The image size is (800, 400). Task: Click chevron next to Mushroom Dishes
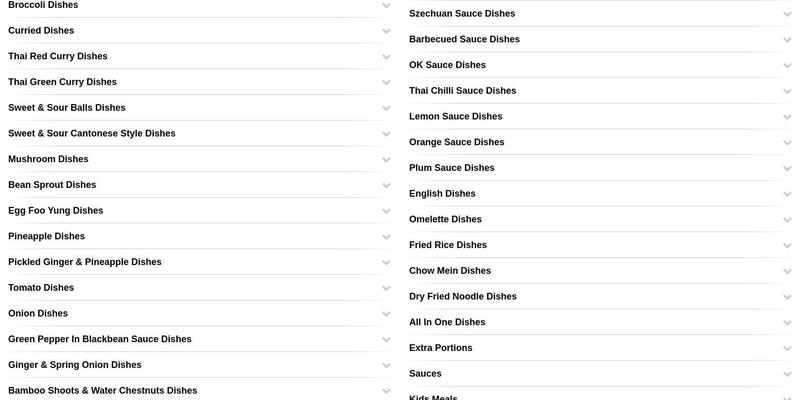coord(386,159)
